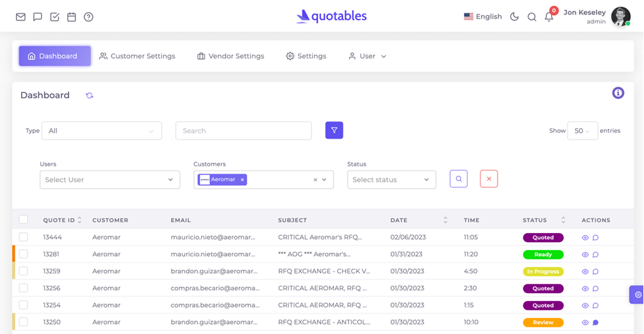Clear all selected customers
Screen dimensions: 644x334
[315, 180]
